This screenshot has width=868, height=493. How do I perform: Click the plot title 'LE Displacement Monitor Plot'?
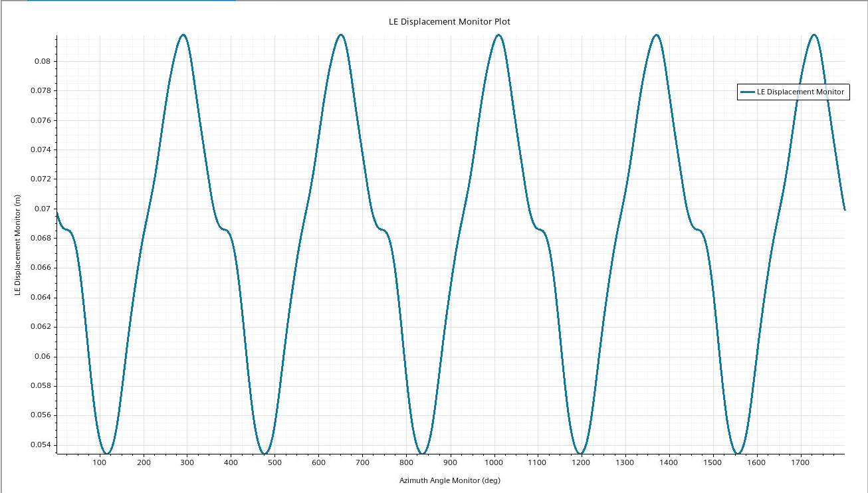[x=449, y=21]
